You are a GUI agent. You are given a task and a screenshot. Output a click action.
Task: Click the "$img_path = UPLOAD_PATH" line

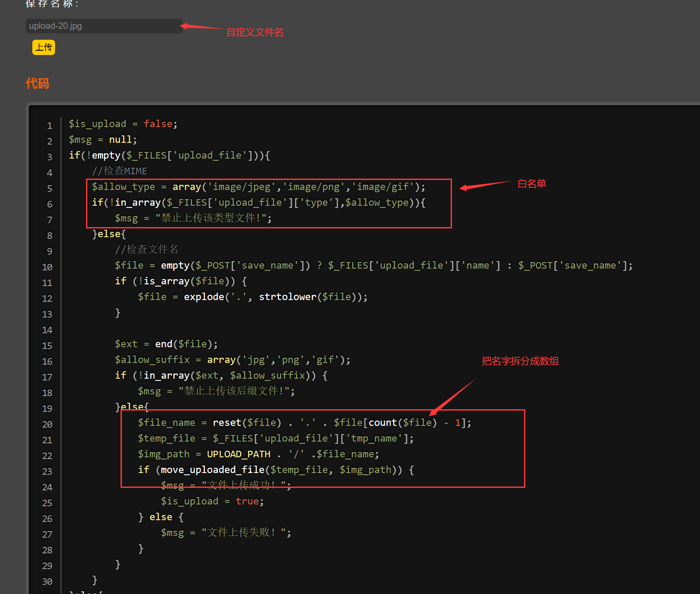[x=259, y=454]
